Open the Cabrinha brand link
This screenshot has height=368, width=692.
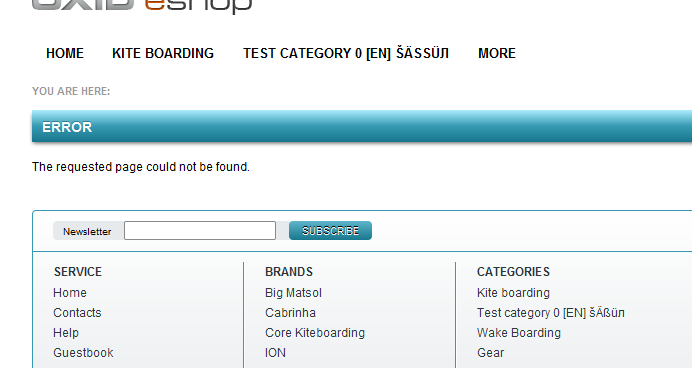290,313
